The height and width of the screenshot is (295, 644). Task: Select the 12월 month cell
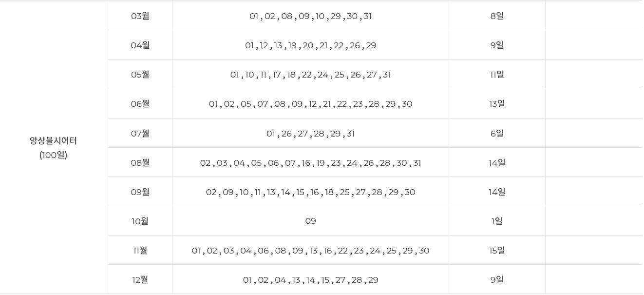[140, 279]
